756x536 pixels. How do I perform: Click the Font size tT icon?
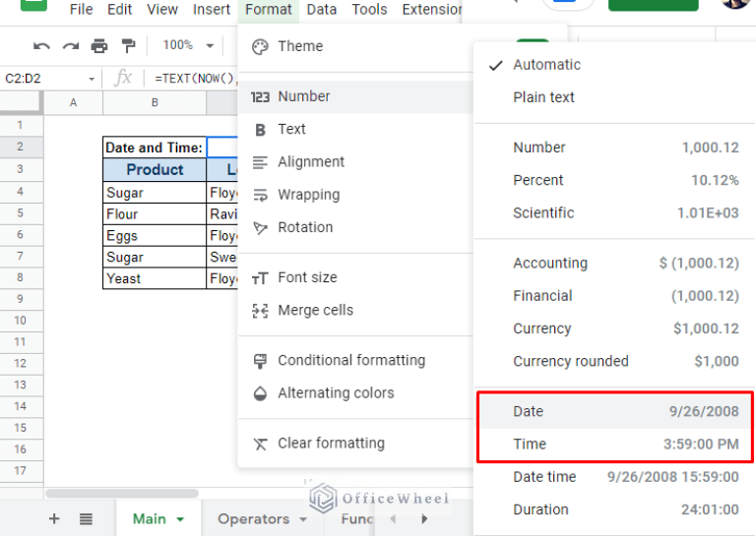coord(260,278)
